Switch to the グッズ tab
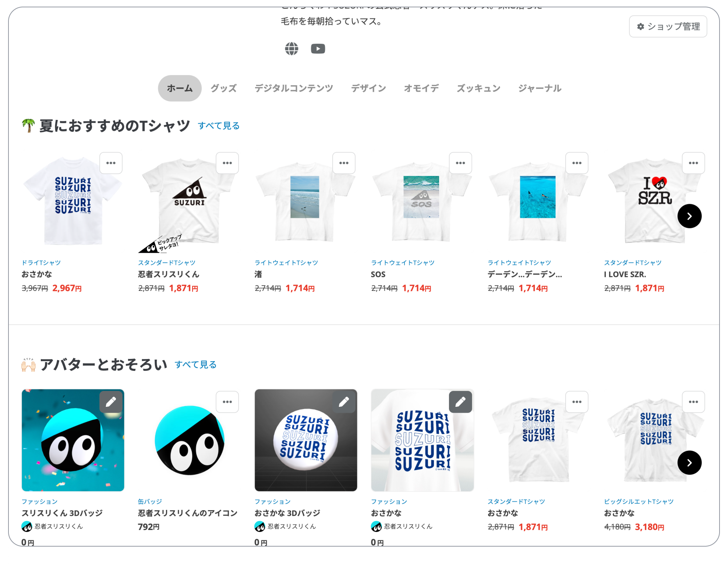 pyautogui.click(x=223, y=88)
